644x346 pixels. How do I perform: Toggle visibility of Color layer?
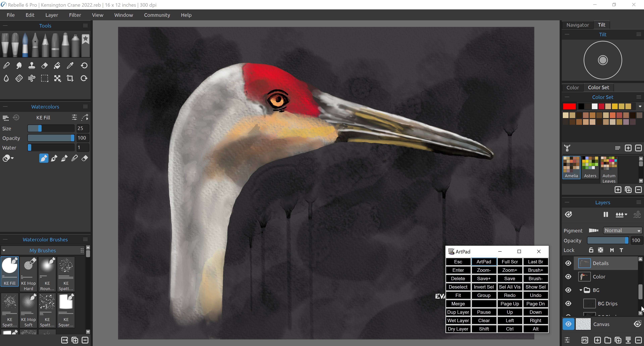tap(568, 277)
